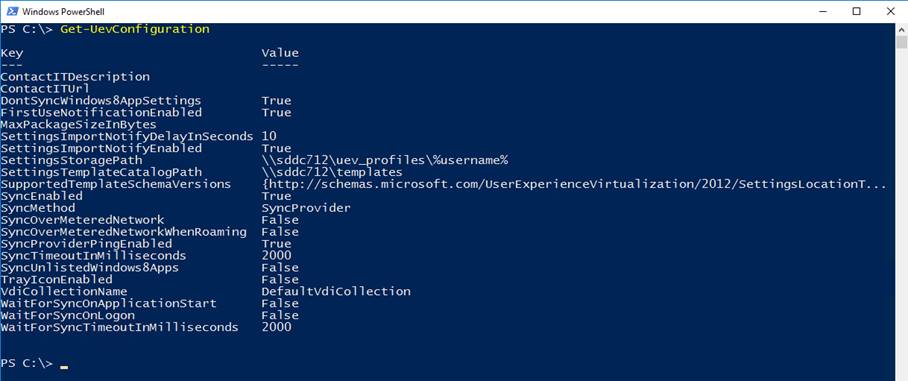
Task: Click the vertical scrollbar track below thumb
Action: pyautogui.click(x=901, y=214)
